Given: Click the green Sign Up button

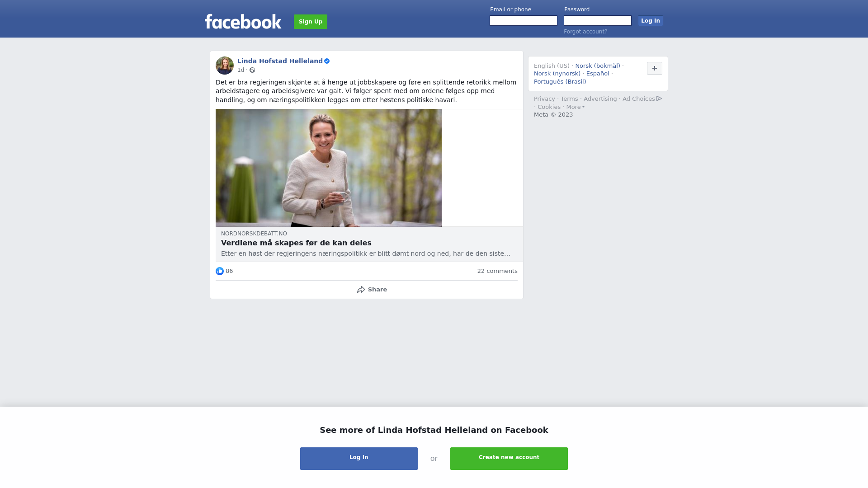Looking at the screenshot, I should pos(311,22).
